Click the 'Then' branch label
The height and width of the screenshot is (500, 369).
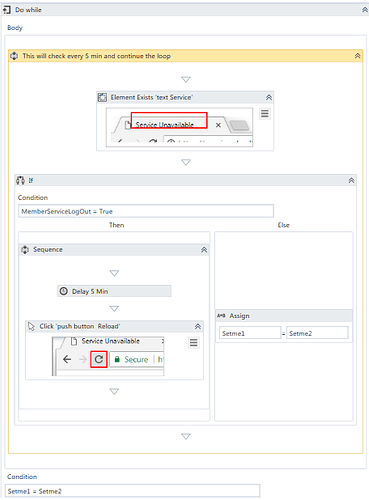tap(116, 225)
